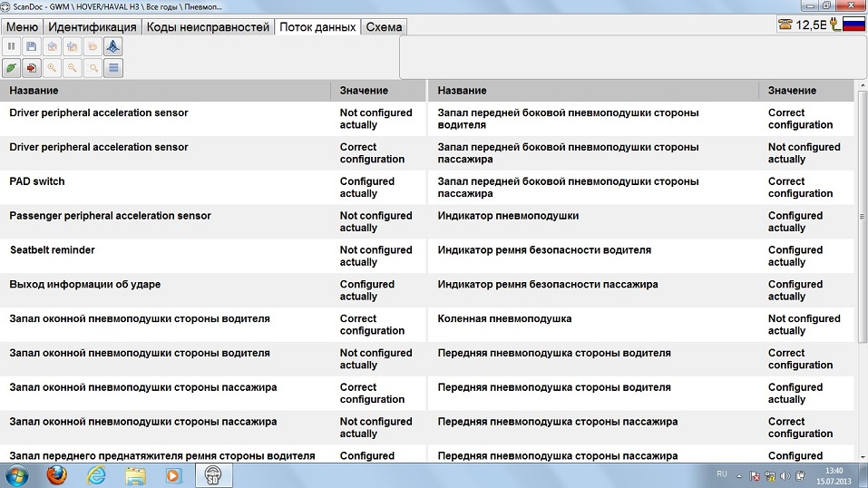Open the Windows Start menu
868x488 pixels.
pyautogui.click(x=16, y=476)
